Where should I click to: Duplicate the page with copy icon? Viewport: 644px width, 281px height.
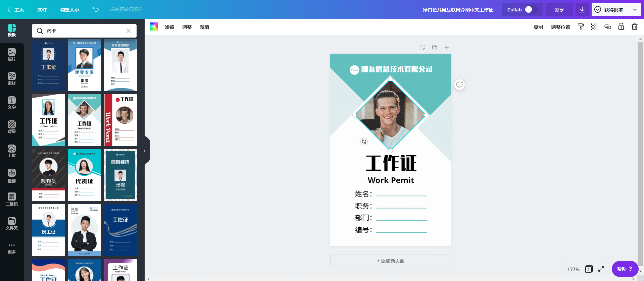(x=435, y=48)
